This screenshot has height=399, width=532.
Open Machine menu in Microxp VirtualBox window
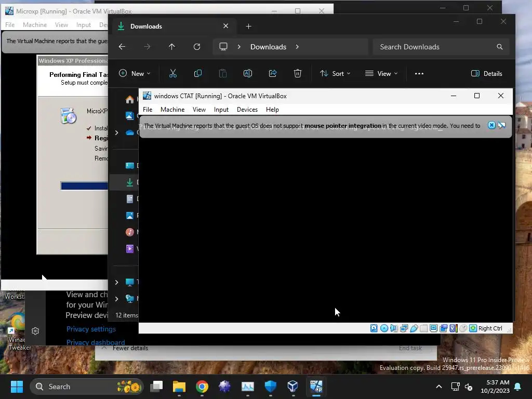click(x=35, y=24)
